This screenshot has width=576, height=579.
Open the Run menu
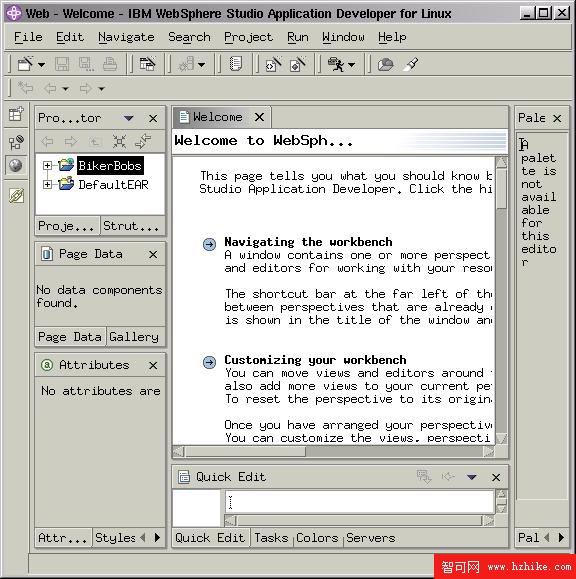(298, 37)
